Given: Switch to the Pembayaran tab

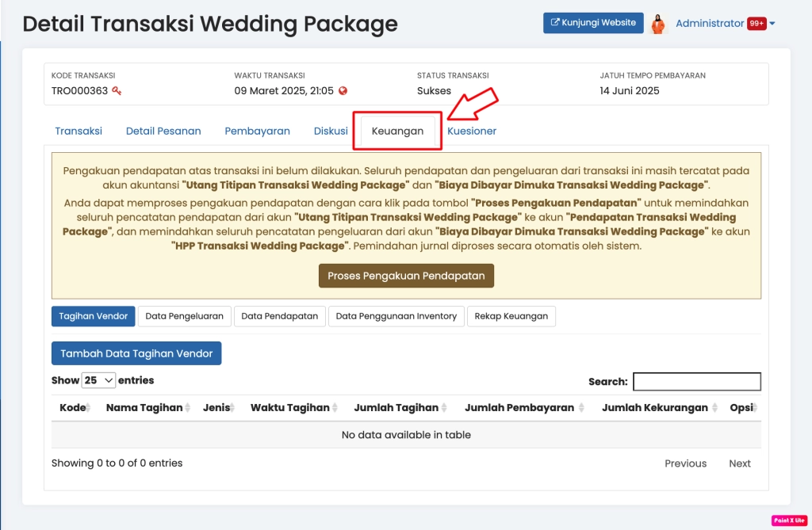Looking at the screenshot, I should (257, 132).
